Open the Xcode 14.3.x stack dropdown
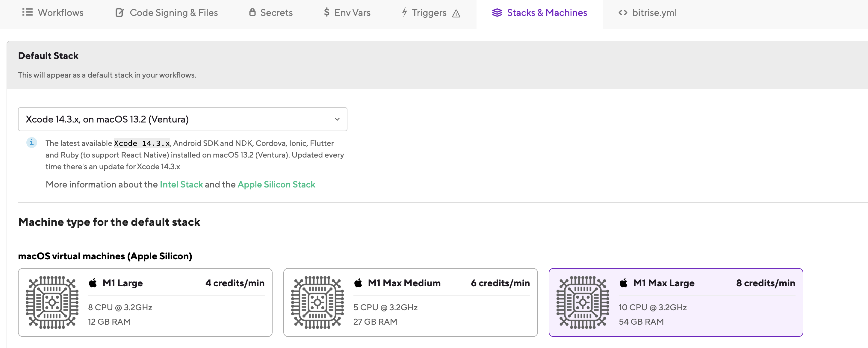868x348 pixels. pyautogui.click(x=182, y=119)
